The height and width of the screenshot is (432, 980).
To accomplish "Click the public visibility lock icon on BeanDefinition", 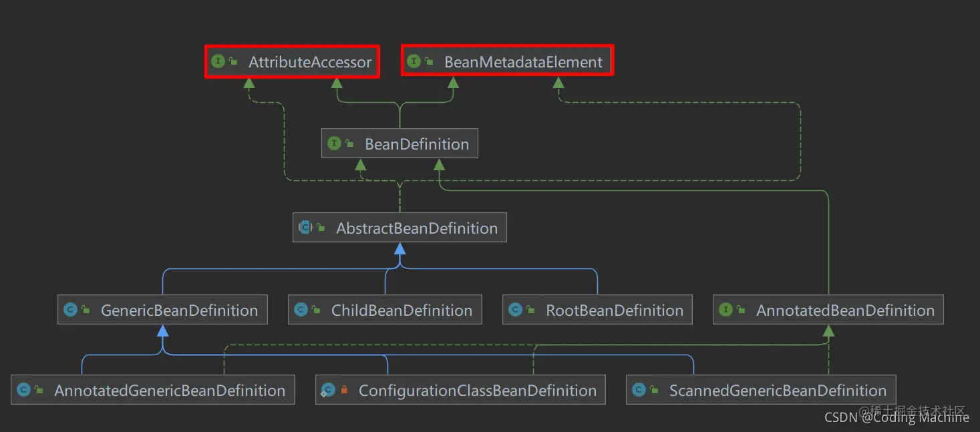I will [349, 144].
